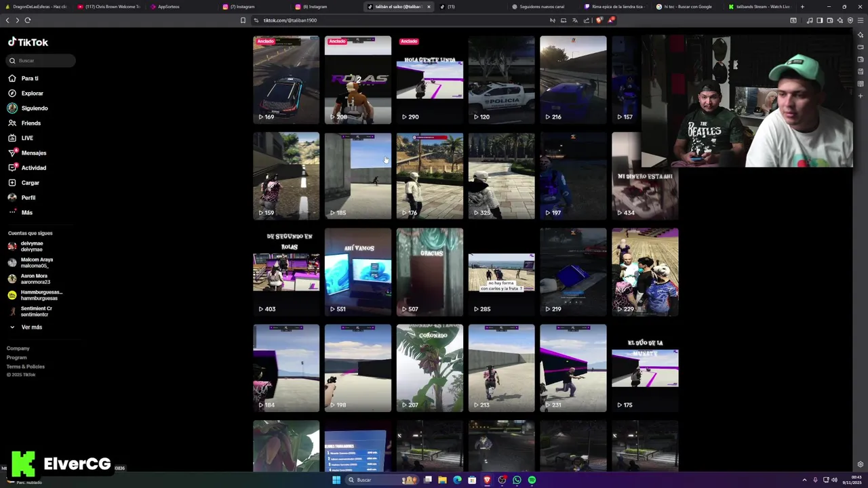Open the Windows Start menu

[336, 480]
